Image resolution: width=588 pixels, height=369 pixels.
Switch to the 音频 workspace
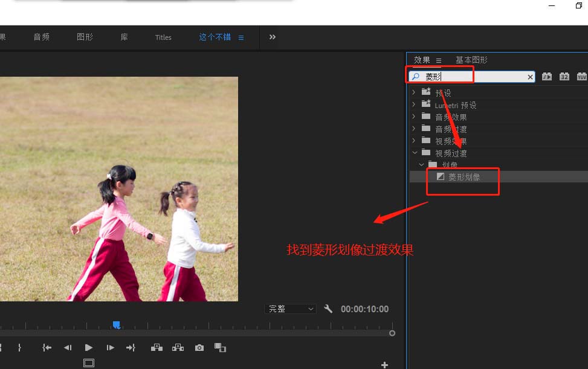(x=41, y=37)
